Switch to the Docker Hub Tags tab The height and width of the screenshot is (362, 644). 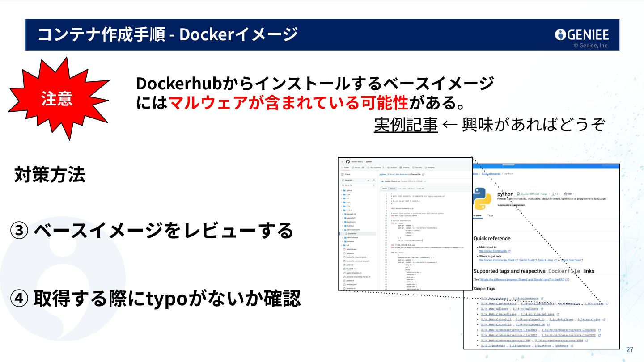pyautogui.click(x=490, y=215)
